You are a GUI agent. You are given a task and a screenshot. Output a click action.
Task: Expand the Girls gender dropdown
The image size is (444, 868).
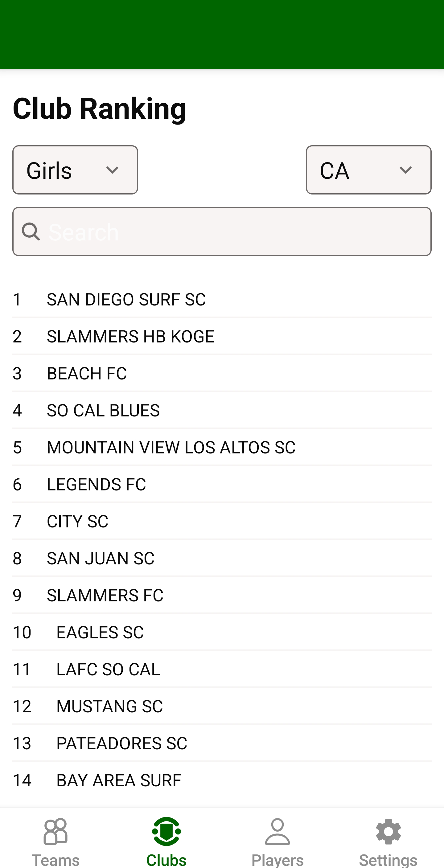pos(75,170)
